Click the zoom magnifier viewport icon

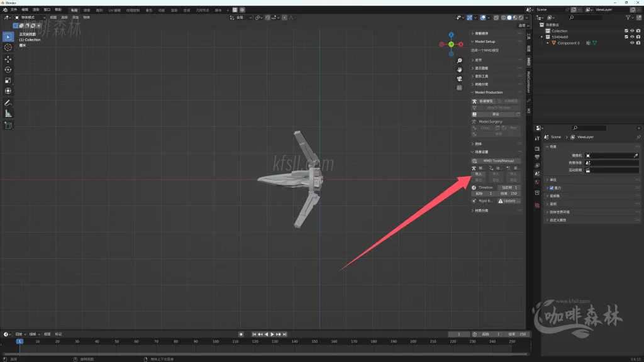coord(460,60)
